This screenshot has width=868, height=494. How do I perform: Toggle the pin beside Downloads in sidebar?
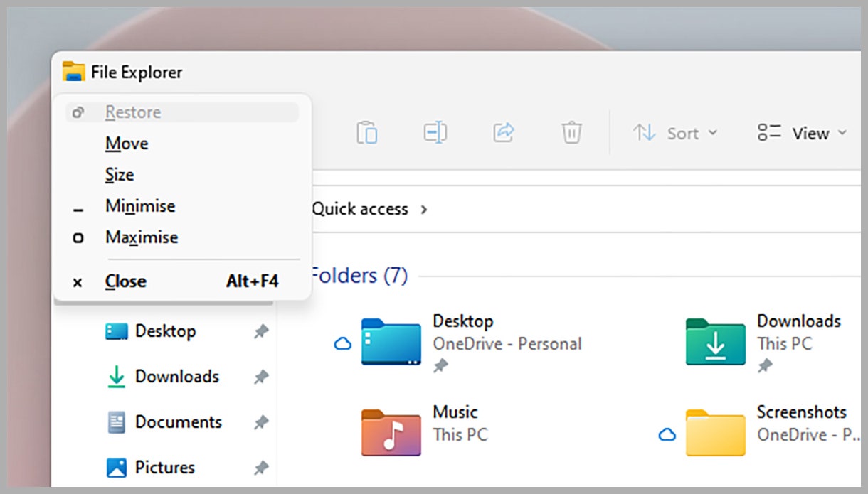pyautogui.click(x=261, y=377)
